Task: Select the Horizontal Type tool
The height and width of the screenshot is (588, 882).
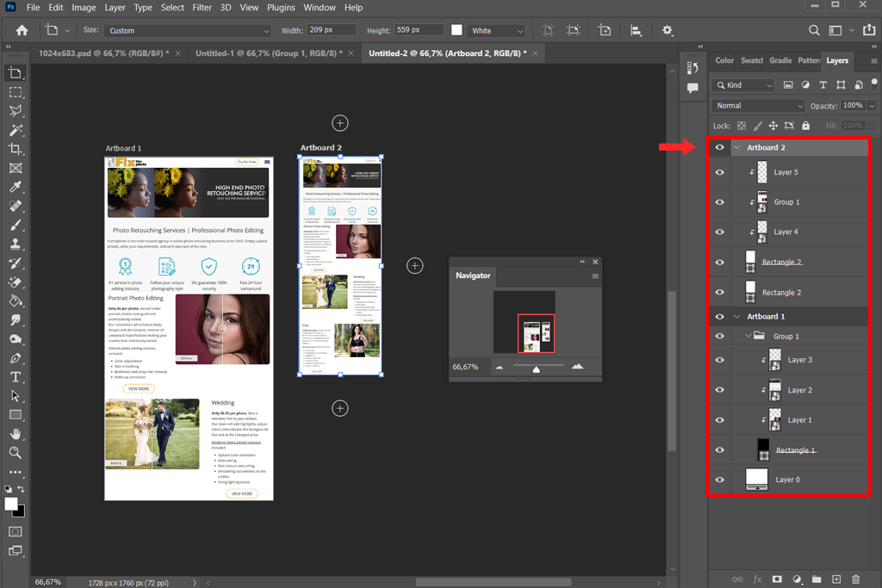Action: (x=16, y=377)
